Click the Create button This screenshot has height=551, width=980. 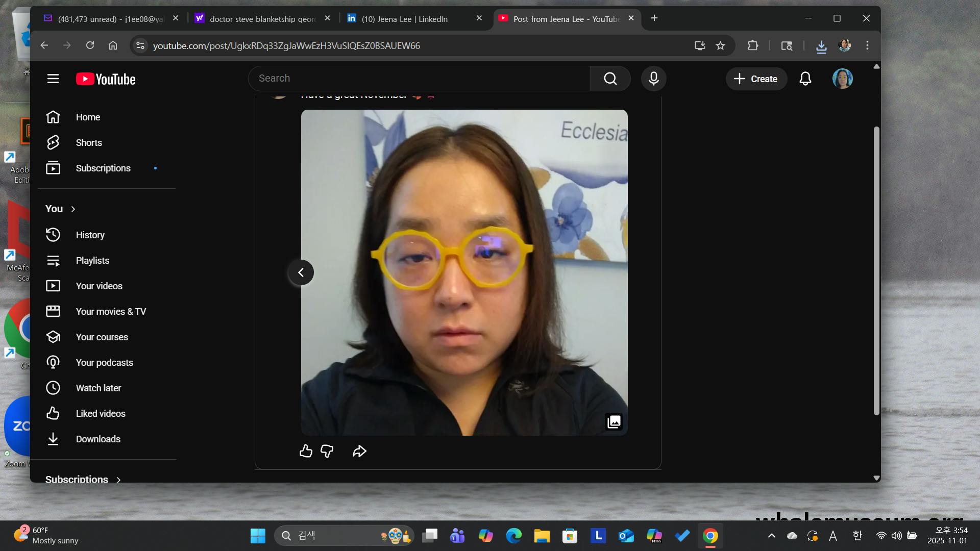756,79
